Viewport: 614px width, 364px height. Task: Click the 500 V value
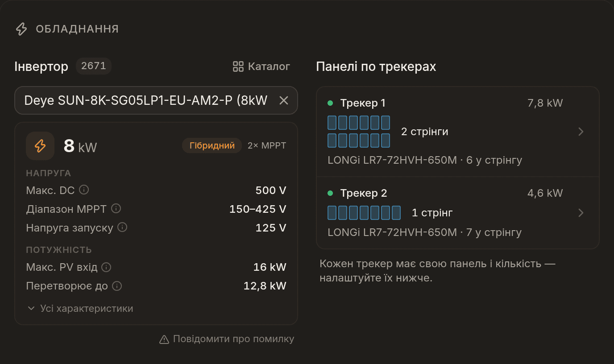click(x=271, y=190)
